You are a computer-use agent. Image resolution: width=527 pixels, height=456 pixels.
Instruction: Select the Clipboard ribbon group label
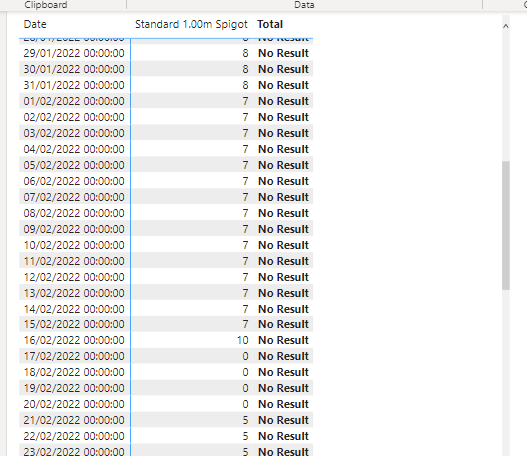(46, 5)
